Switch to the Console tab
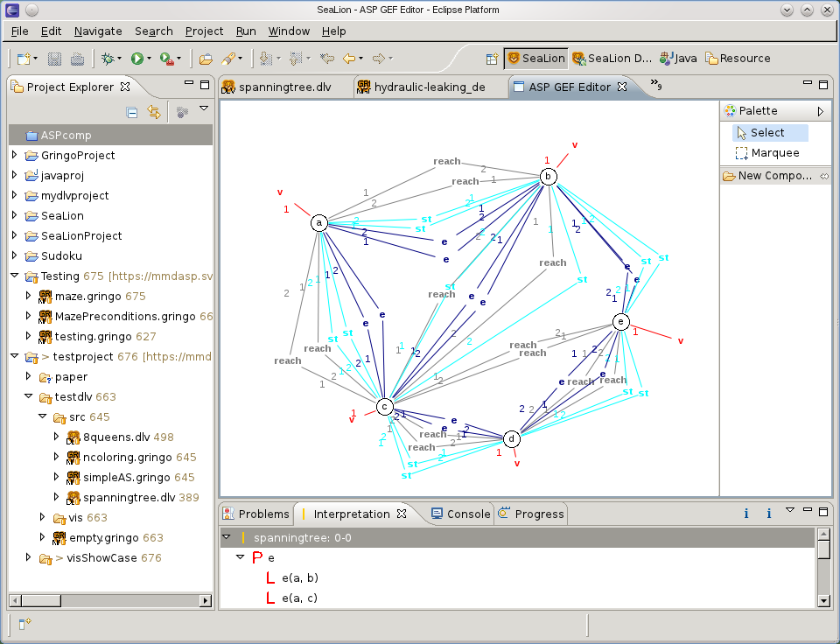Viewport: 840px width, 644px height. tap(460, 514)
